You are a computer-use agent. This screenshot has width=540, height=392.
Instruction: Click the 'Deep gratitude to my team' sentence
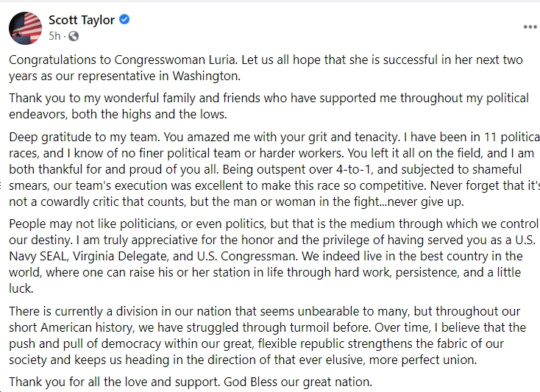pos(85,137)
